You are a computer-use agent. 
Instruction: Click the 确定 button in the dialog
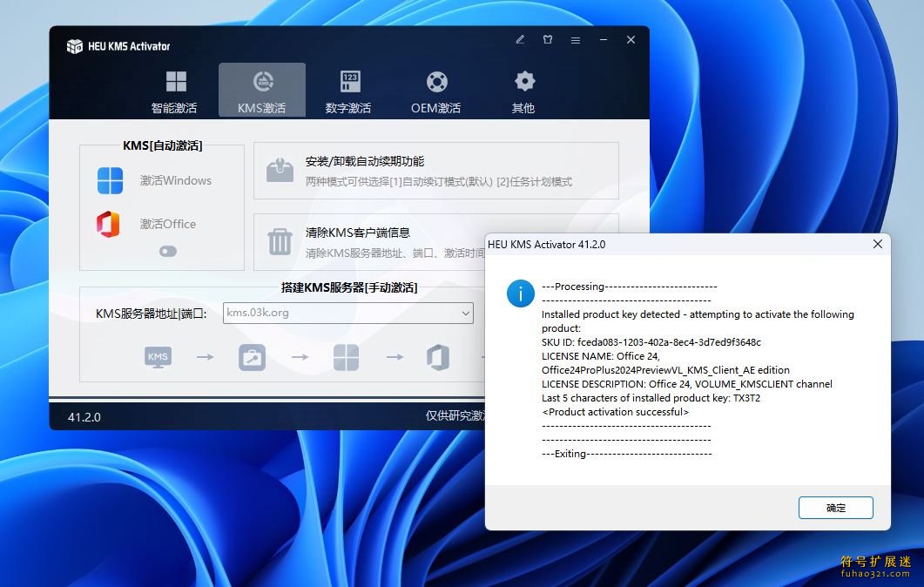835,508
